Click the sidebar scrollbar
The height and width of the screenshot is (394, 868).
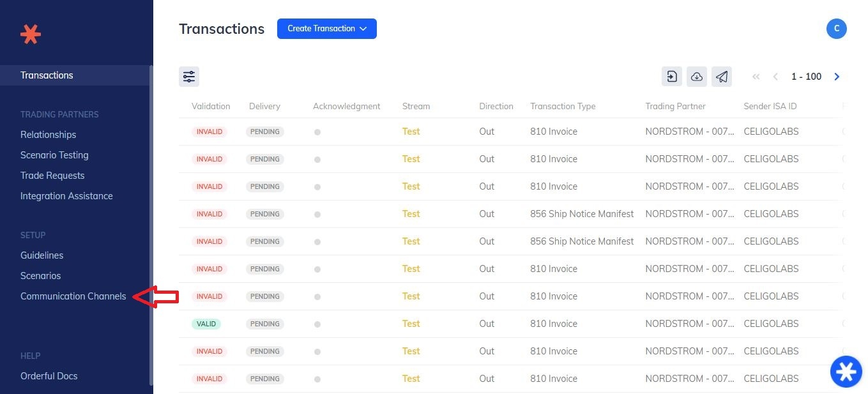click(x=151, y=225)
